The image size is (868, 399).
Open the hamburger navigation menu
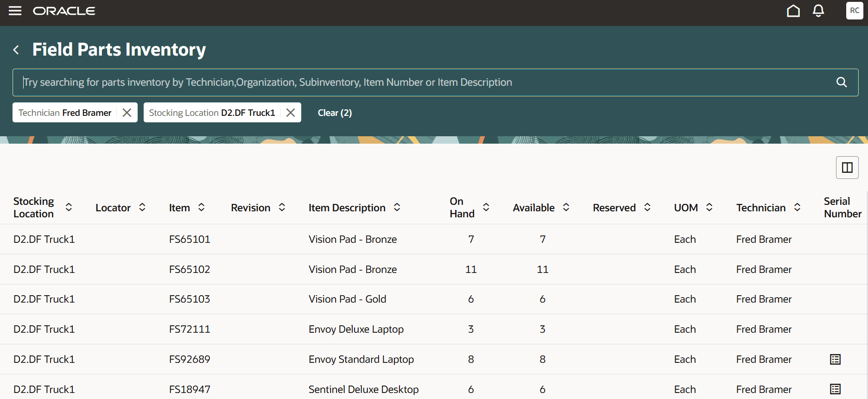coord(15,11)
